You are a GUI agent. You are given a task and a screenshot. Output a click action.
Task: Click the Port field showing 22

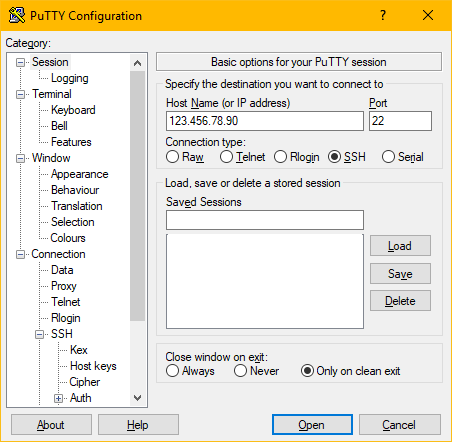pyautogui.click(x=400, y=121)
